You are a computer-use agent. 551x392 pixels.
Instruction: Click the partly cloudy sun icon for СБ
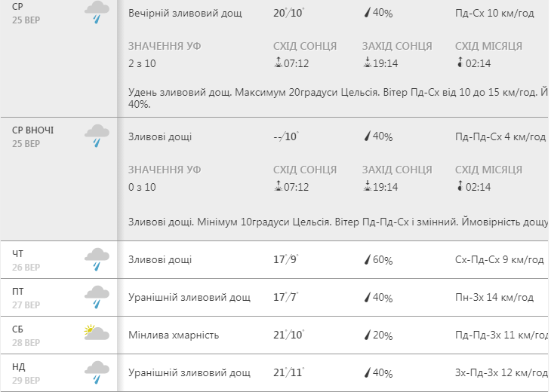click(x=97, y=332)
